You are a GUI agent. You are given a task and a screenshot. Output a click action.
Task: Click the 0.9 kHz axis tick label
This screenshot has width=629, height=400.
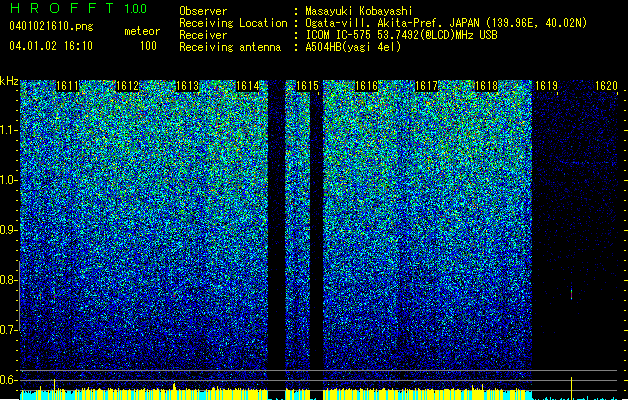pos(8,230)
